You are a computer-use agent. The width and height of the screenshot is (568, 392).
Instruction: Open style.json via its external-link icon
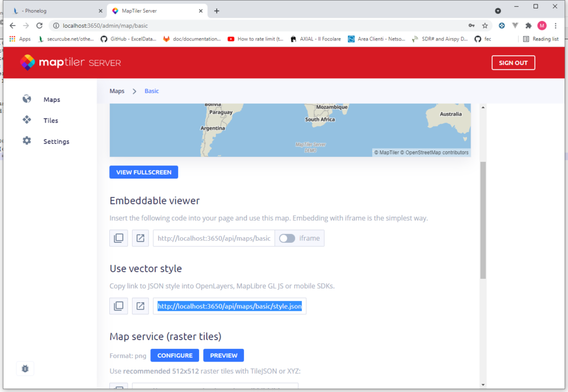click(140, 306)
